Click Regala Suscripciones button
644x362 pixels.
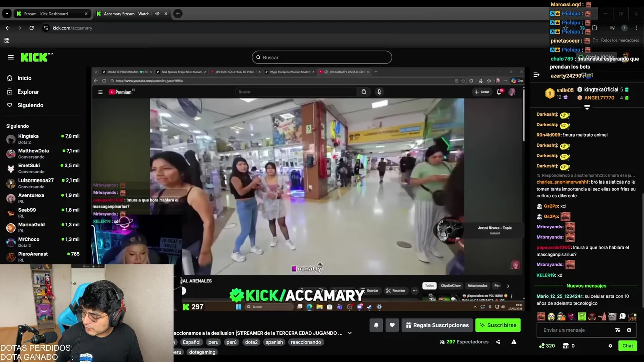click(x=437, y=325)
